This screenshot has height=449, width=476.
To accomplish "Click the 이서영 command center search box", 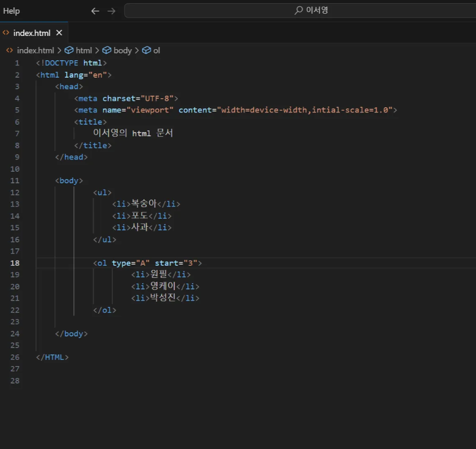I will (x=317, y=10).
